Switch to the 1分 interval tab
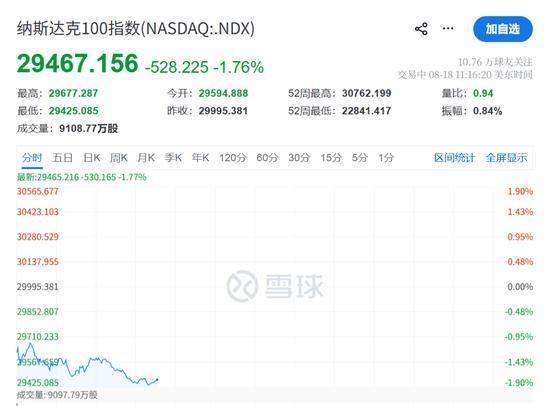This screenshot has height=406, width=550. pyautogui.click(x=386, y=158)
